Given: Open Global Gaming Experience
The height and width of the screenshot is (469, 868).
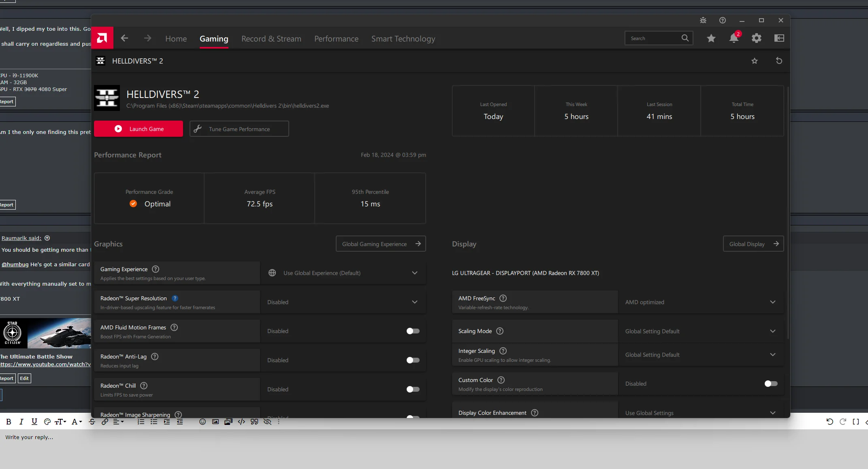Looking at the screenshot, I should [x=381, y=244].
